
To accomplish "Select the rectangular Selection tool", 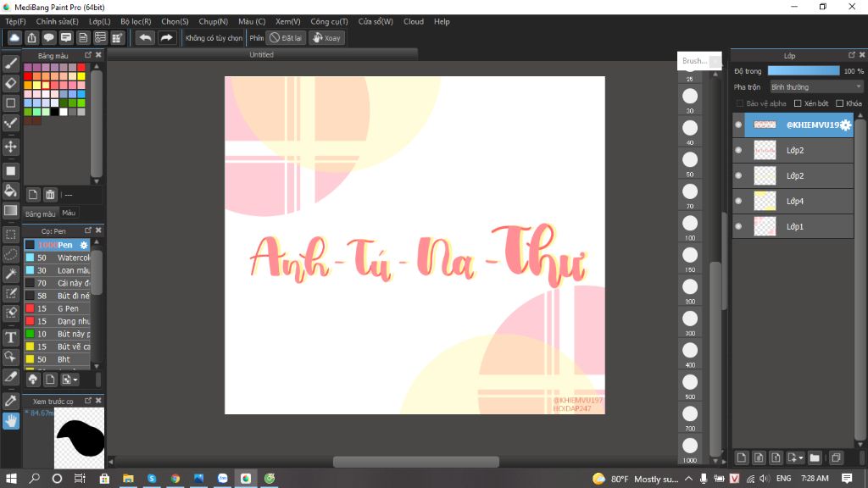I will pos(10,234).
